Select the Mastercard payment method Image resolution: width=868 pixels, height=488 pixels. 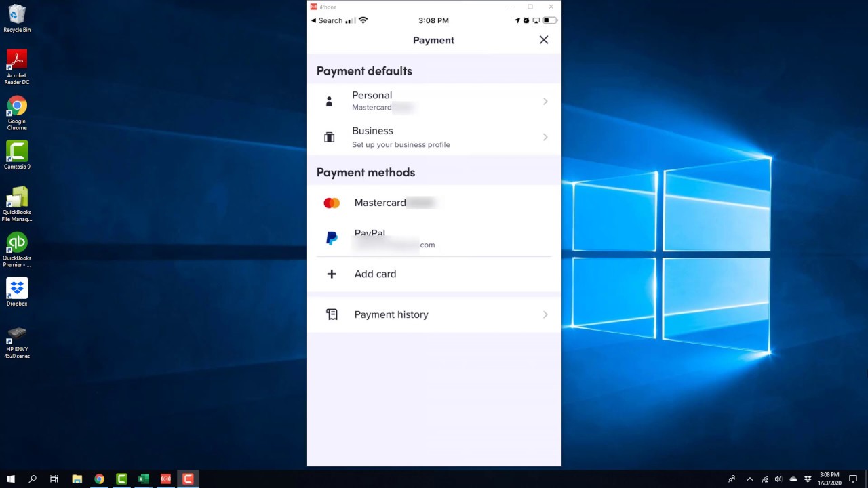pos(434,203)
